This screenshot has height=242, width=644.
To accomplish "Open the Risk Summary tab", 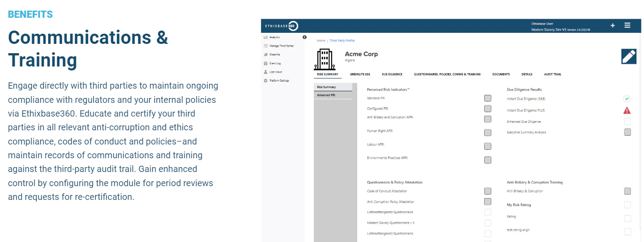I will click(x=328, y=74).
